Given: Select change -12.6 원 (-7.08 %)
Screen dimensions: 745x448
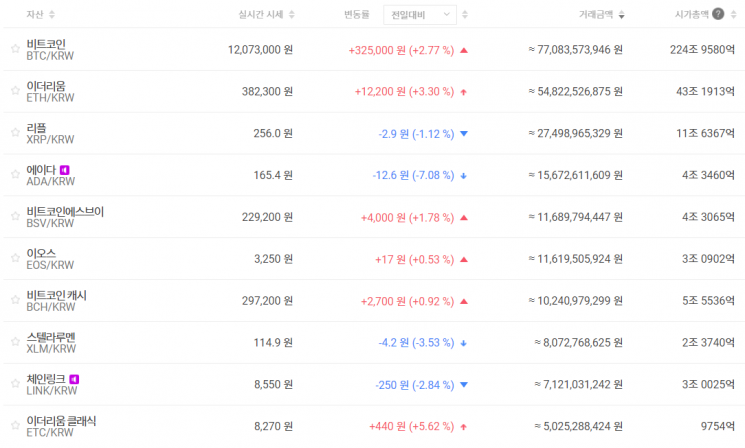Looking at the screenshot, I should (413, 175).
